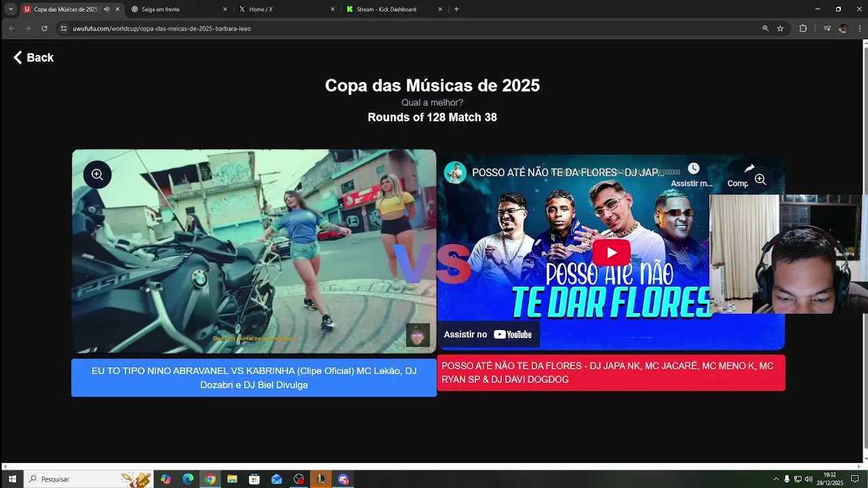Open the Chrome profile avatar
Screen dimensions: 868x488
coord(843,28)
